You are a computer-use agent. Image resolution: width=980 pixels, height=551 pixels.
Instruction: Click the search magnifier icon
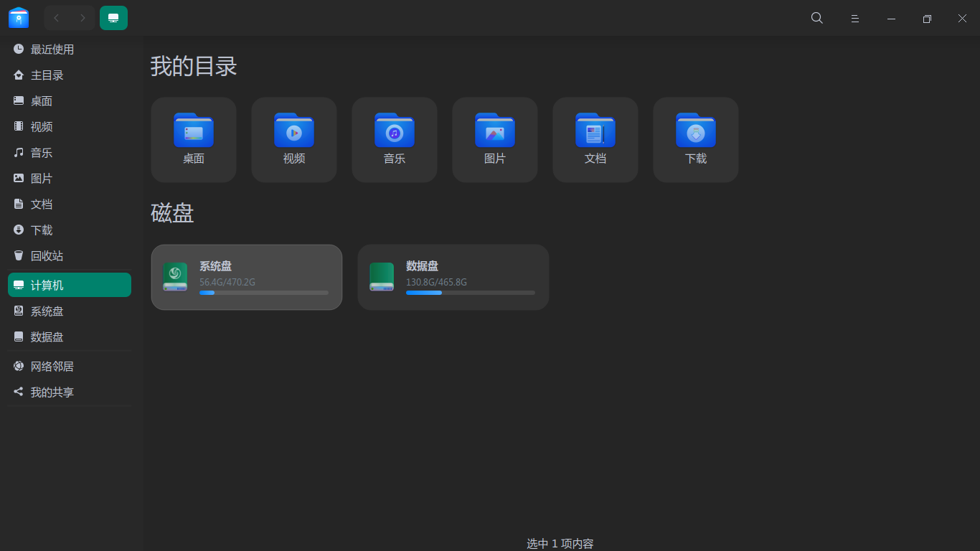click(816, 18)
